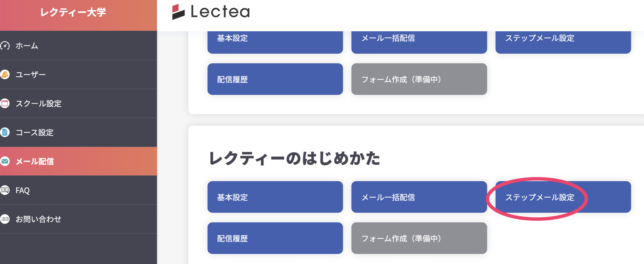Image resolution: width=644 pixels, height=264 pixels.
Task: Click lower メール一括配信 button
Action: click(419, 197)
